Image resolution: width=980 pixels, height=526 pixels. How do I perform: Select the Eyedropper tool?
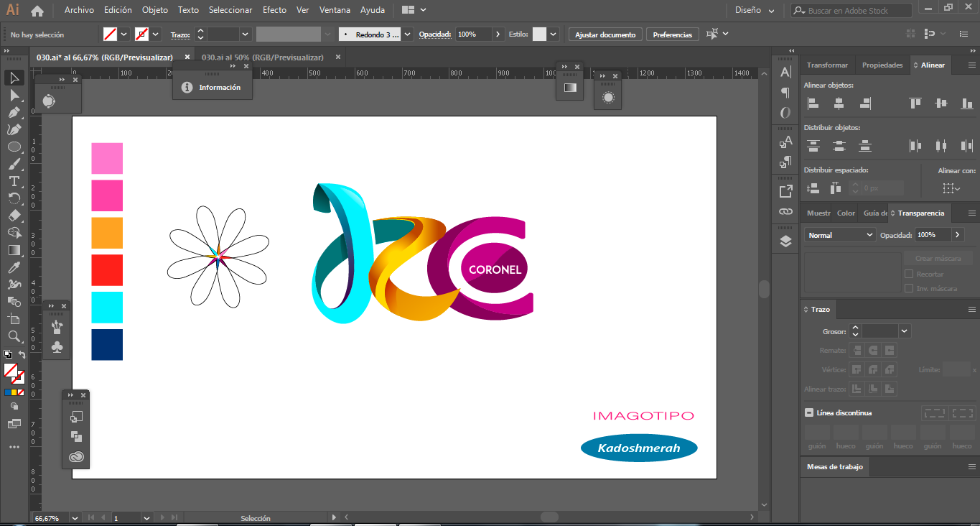tap(14, 267)
